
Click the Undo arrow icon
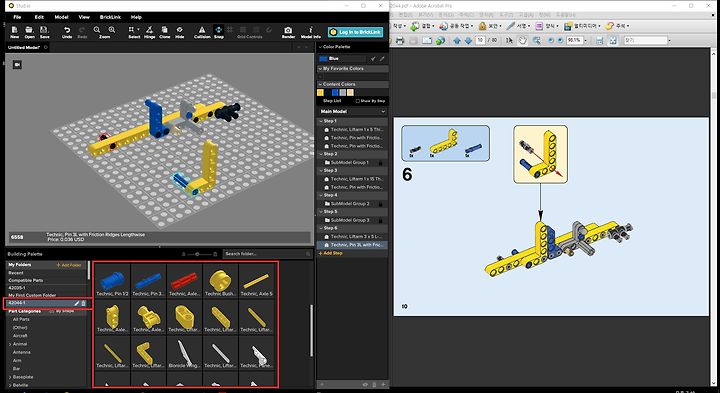click(67, 30)
